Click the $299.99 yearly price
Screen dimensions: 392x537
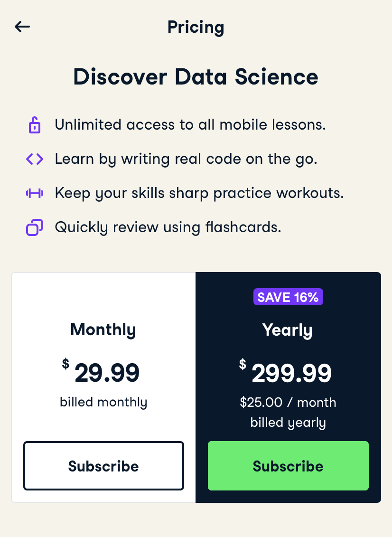click(x=291, y=373)
